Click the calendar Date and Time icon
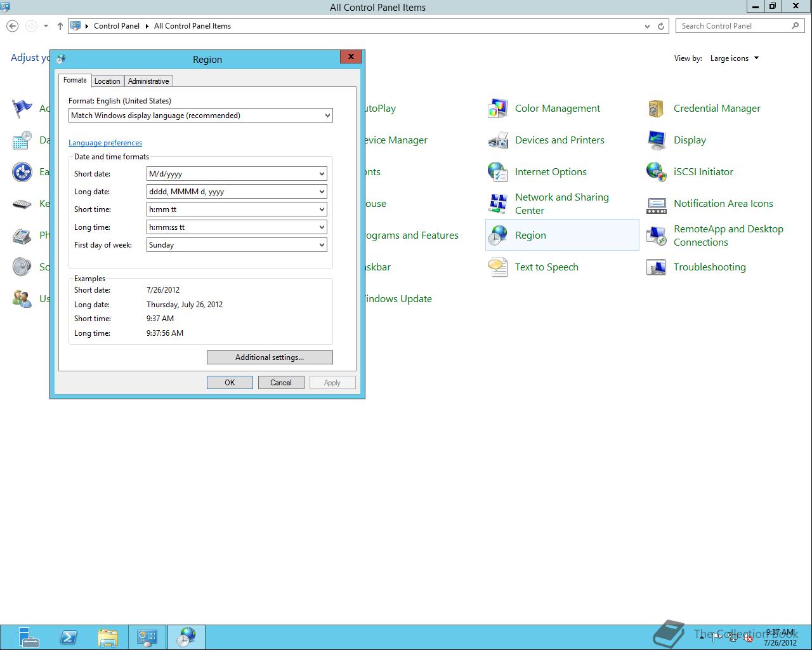The width and height of the screenshot is (812, 650). click(x=22, y=140)
